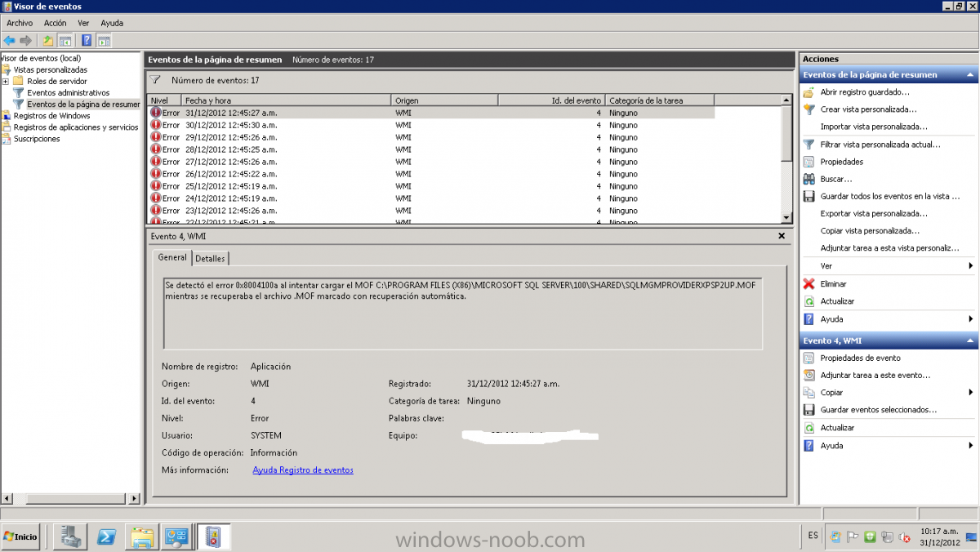Click the back arrow toolbar icon
This screenshot has height=552, width=980.
coord(9,40)
